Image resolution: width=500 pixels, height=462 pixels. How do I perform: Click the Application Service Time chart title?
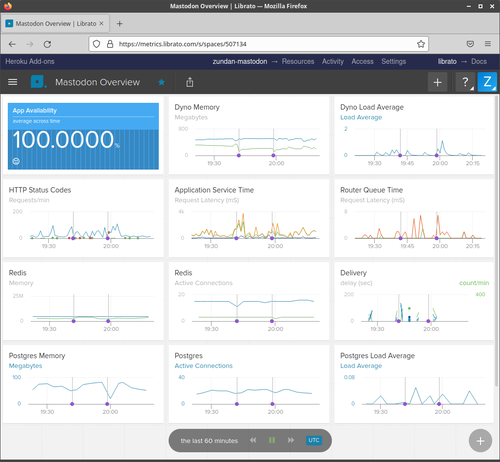tap(214, 190)
